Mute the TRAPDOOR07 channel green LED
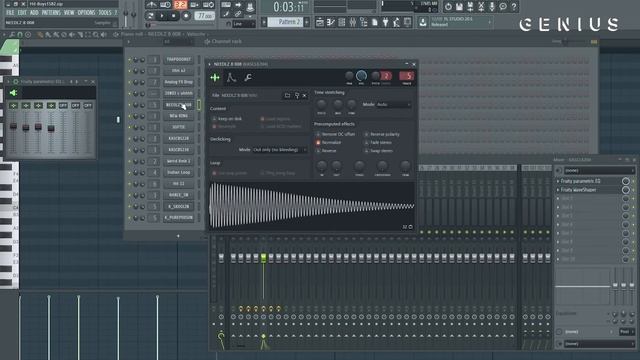The width and height of the screenshot is (640, 360). click(x=130, y=60)
